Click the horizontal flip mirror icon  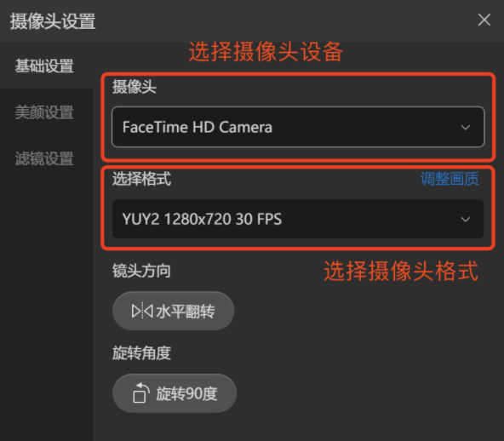[x=142, y=311]
